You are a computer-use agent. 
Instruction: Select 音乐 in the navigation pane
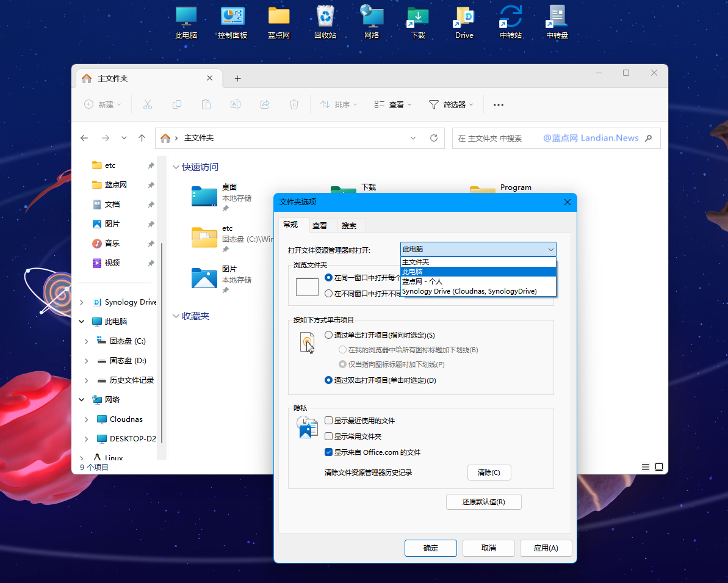112,244
